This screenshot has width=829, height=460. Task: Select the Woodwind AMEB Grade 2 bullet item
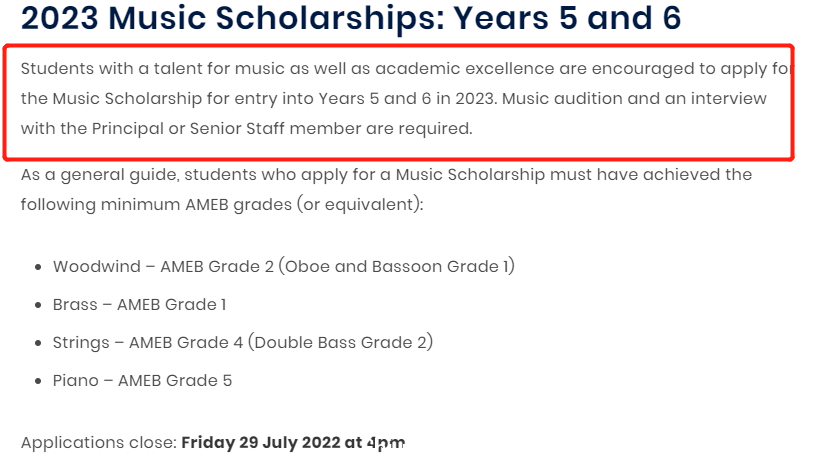pos(283,266)
